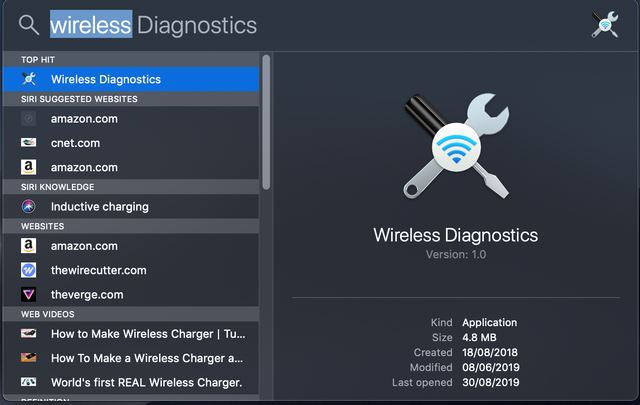Open cnet.com suggested website
The height and width of the screenshot is (405, 640).
click(x=131, y=143)
